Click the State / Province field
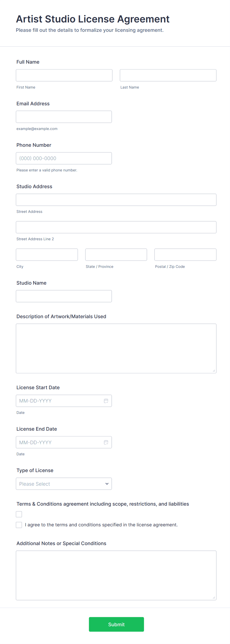Screen dimensions: 230x644 (x=116, y=255)
